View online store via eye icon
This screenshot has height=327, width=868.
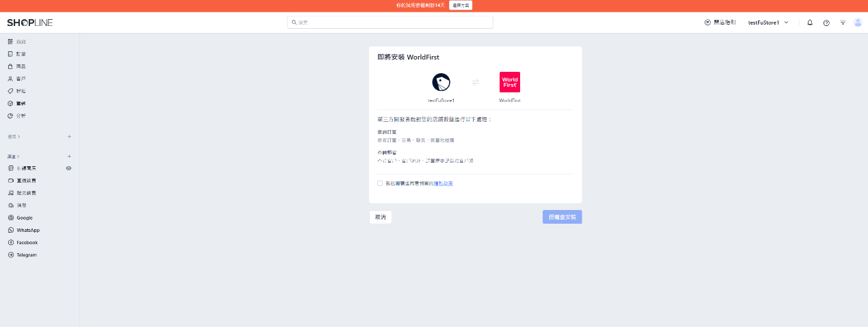[68, 168]
